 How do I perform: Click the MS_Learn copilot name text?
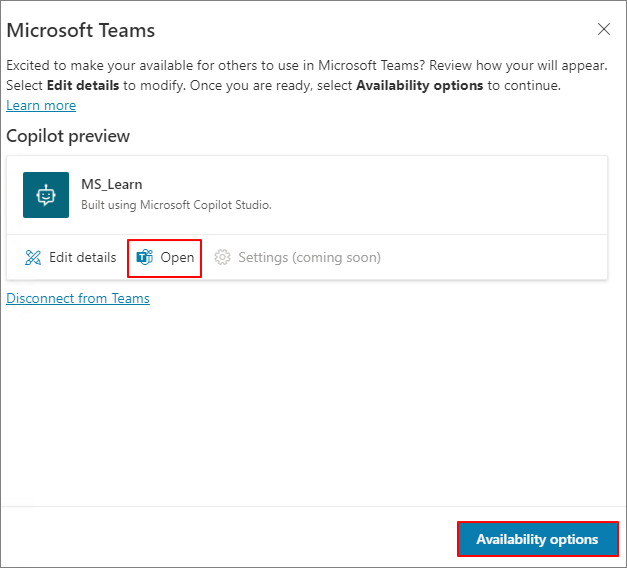point(112,184)
